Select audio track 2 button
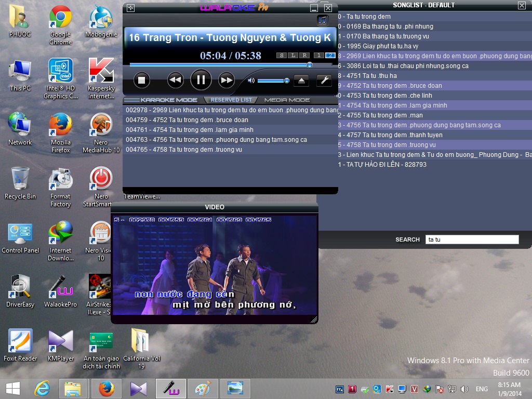532x399 pixels. [x=330, y=55]
